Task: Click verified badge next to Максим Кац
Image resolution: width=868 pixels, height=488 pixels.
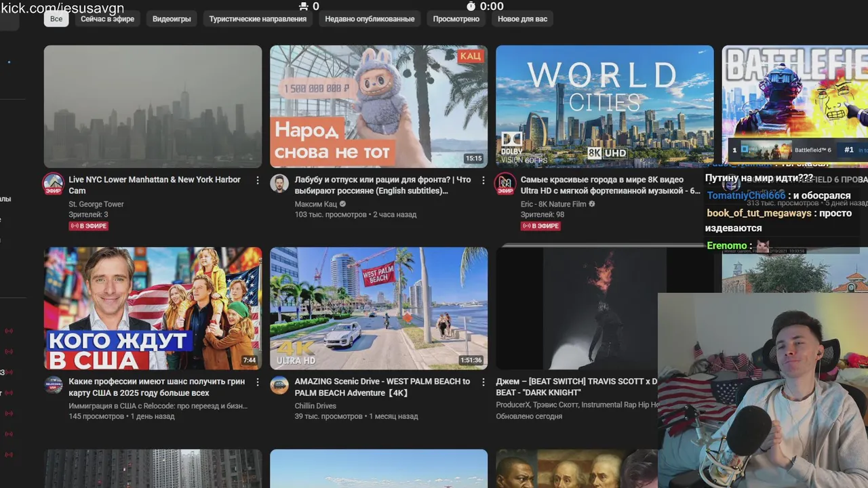Action: coord(343,204)
